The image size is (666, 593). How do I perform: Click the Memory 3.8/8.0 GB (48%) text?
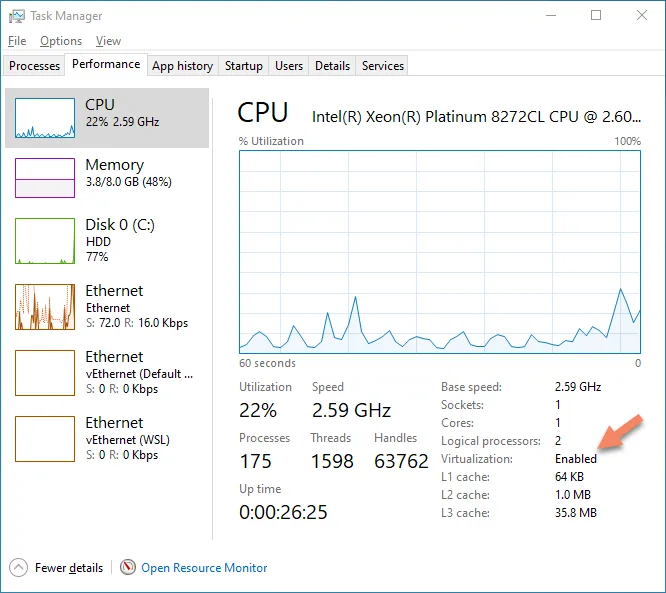tap(129, 182)
